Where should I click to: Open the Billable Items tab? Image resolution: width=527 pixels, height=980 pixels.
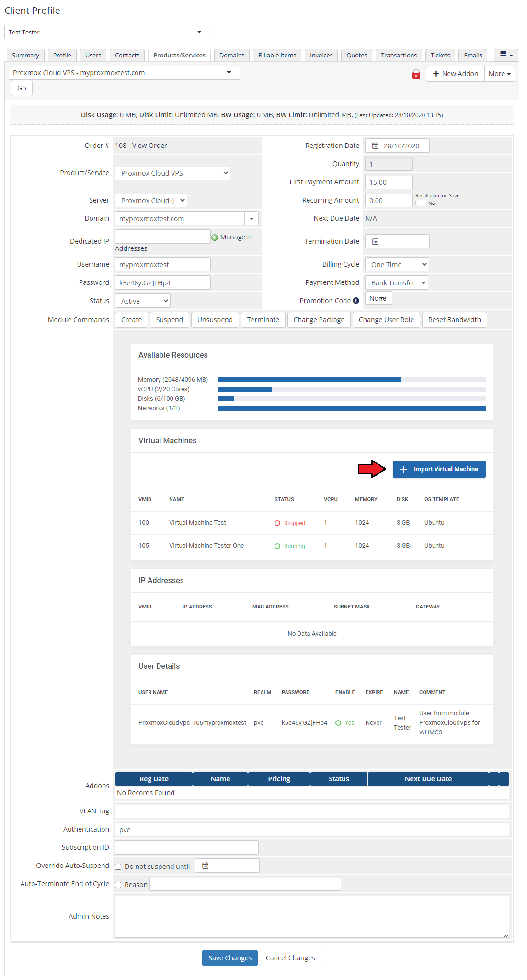[277, 55]
